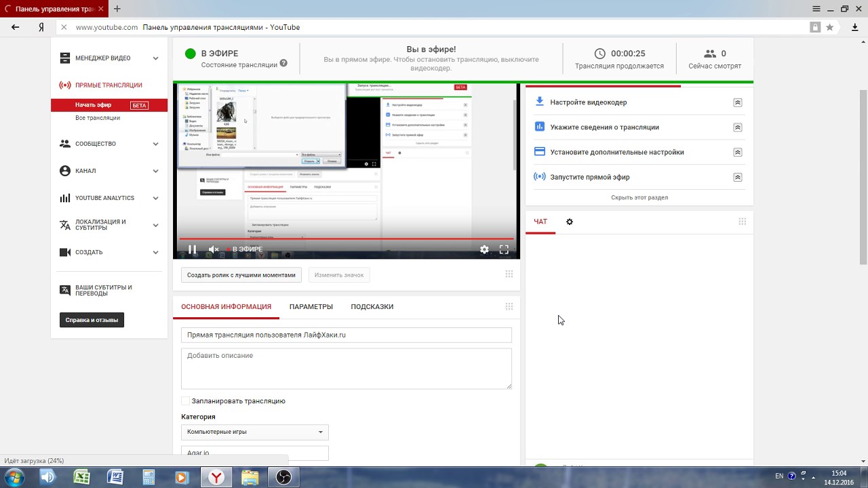Collapse the Установите дополнительные настройки item
Viewport: 868px width, 488px height.
point(738,152)
